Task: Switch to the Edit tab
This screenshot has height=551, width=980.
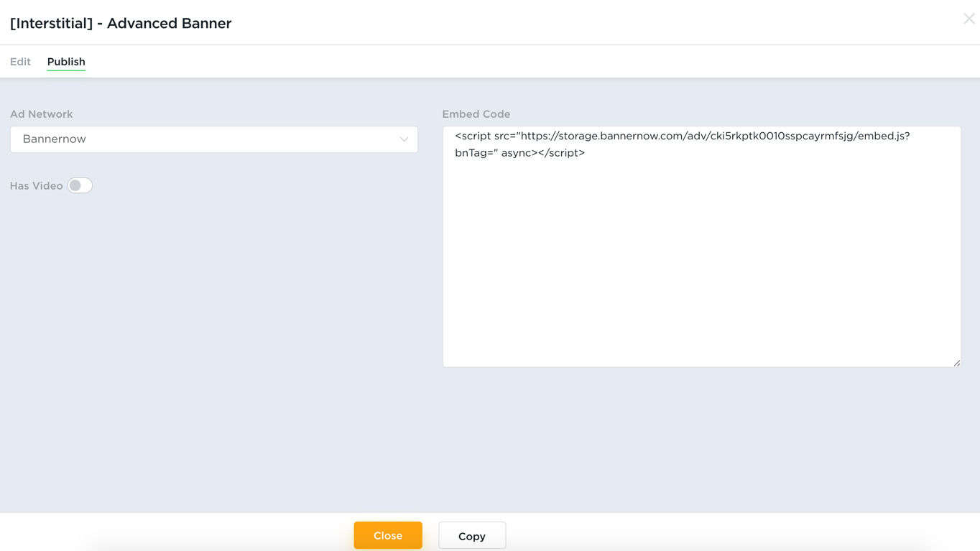Action: (x=20, y=62)
